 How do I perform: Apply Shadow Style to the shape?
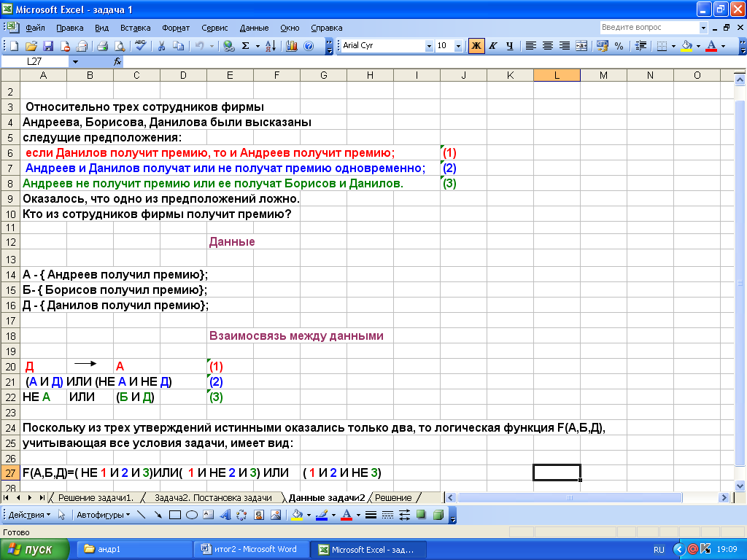pyautogui.click(x=421, y=515)
